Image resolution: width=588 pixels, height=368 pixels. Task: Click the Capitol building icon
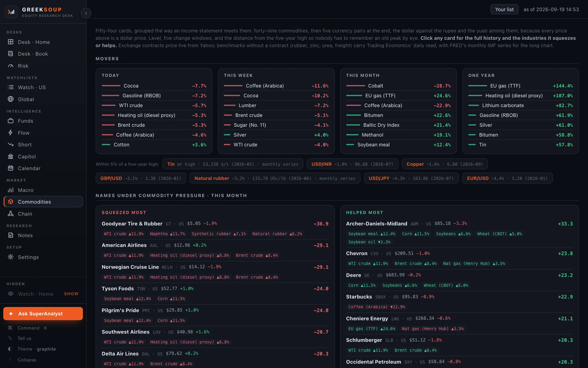(x=11, y=156)
